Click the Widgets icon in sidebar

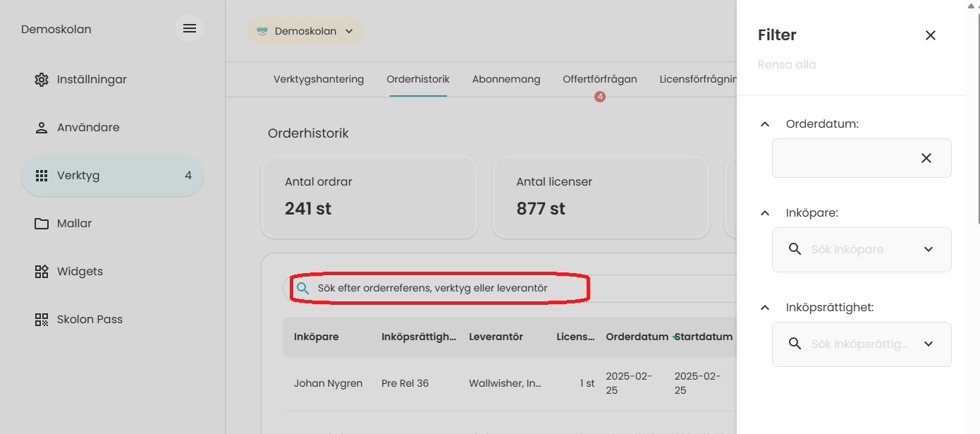tap(42, 272)
